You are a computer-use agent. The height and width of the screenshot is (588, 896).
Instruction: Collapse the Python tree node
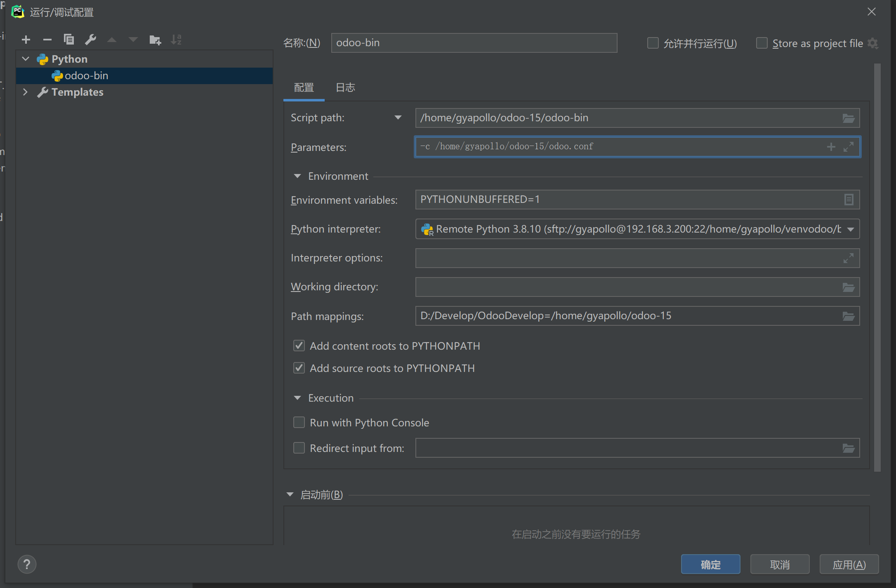click(26, 59)
